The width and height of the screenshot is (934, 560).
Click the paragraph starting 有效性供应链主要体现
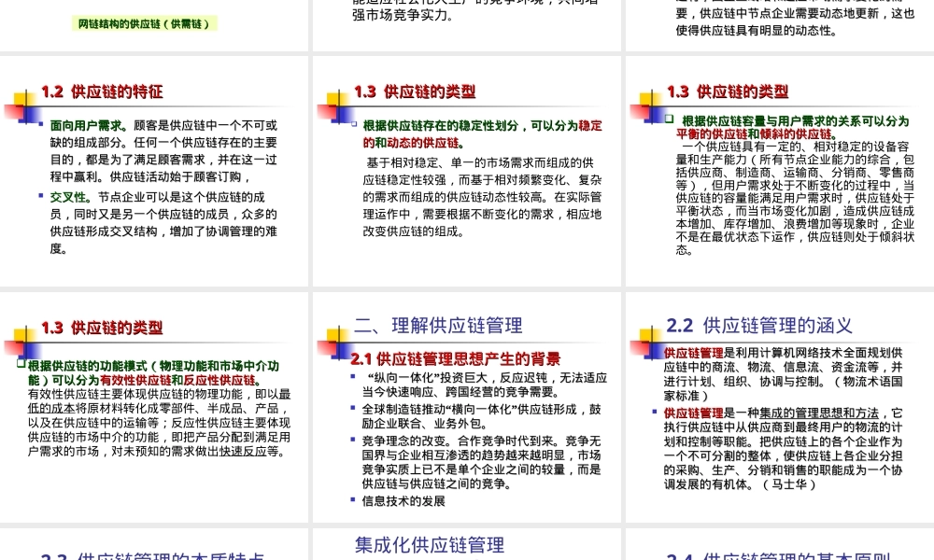pyautogui.click(x=159, y=423)
